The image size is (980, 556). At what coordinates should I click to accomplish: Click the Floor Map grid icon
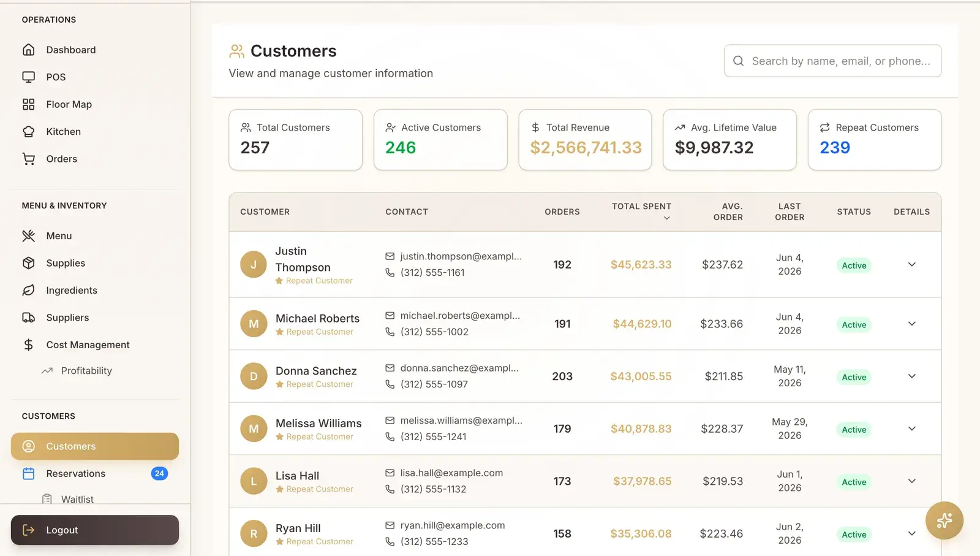pyautogui.click(x=28, y=104)
